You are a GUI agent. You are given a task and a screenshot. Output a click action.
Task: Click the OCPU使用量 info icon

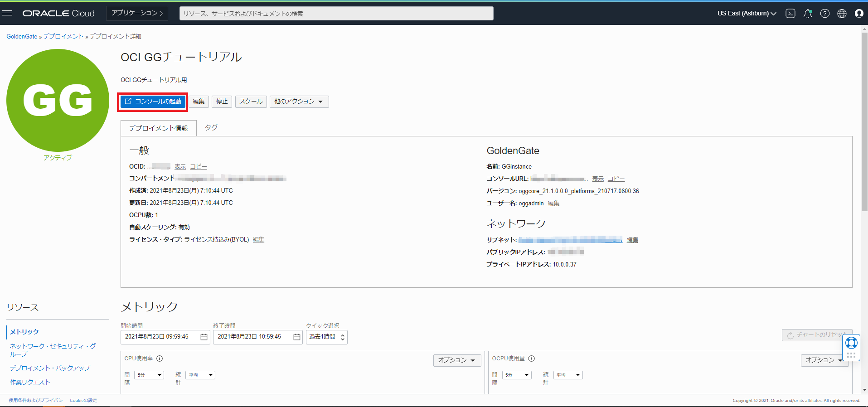click(x=532, y=359)
